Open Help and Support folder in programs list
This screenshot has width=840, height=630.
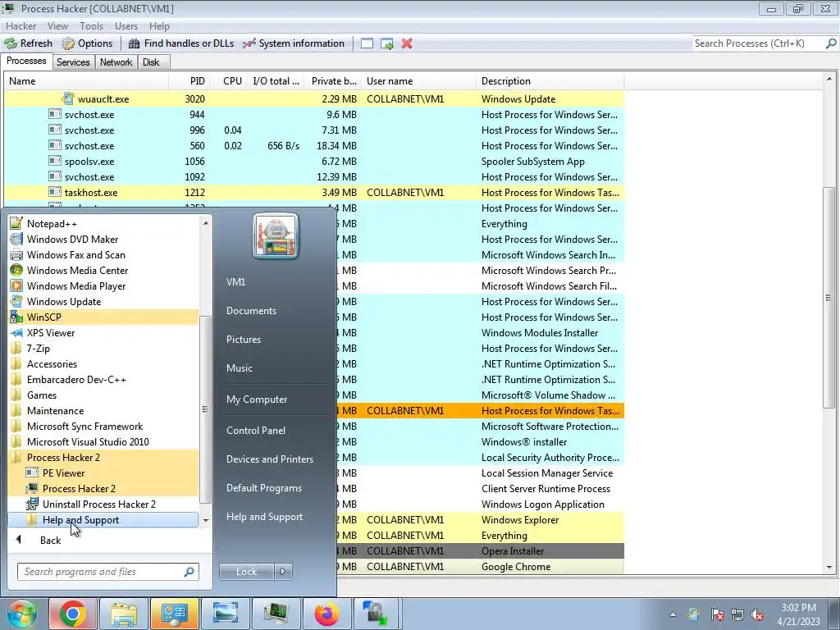click(x=104, y=519)
